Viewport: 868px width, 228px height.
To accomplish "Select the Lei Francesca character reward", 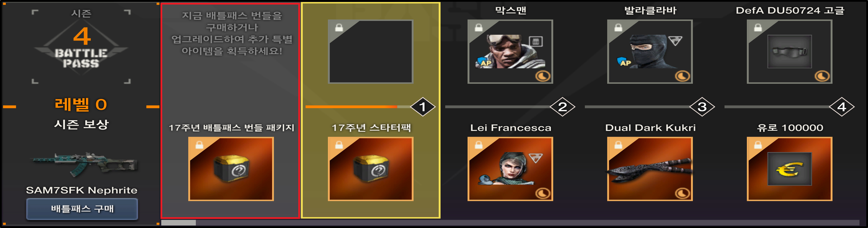I will pos(510,169).
